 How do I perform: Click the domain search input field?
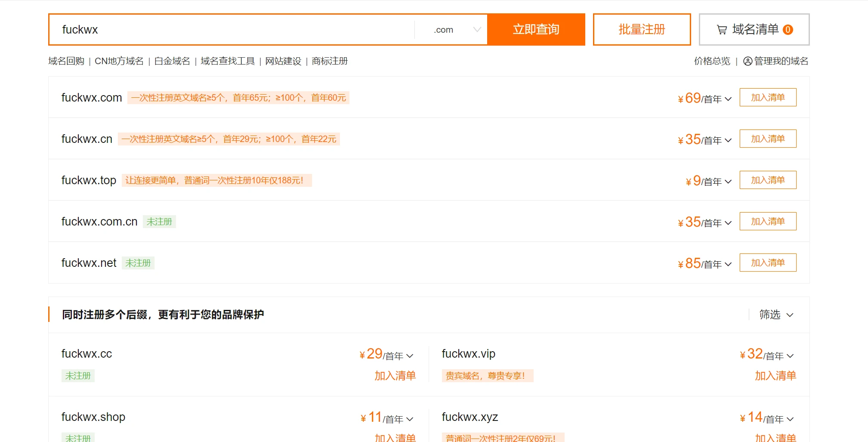[x=232, y=30]
